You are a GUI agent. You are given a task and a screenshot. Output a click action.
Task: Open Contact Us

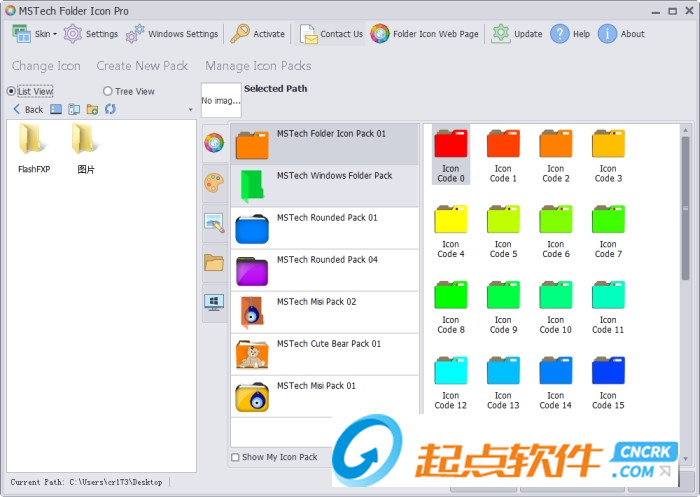coord(331,34)
